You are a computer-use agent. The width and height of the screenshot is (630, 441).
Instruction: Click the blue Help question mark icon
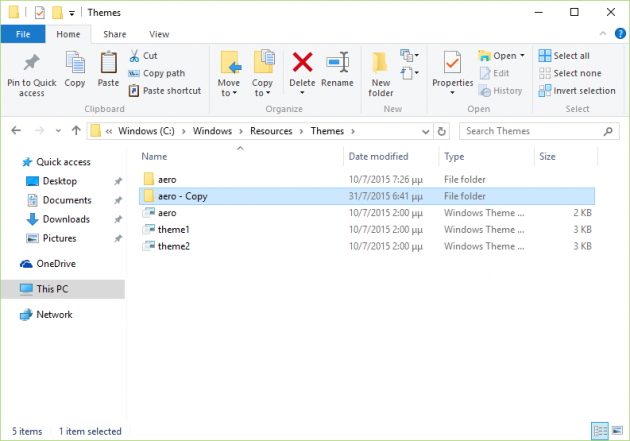tap(620, 34)
